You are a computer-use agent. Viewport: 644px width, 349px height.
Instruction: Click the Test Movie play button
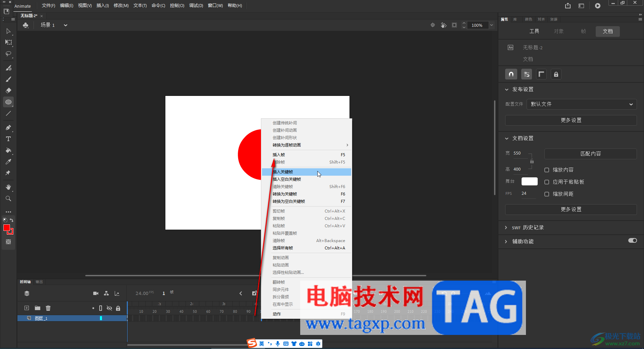[x=598, y=6]
